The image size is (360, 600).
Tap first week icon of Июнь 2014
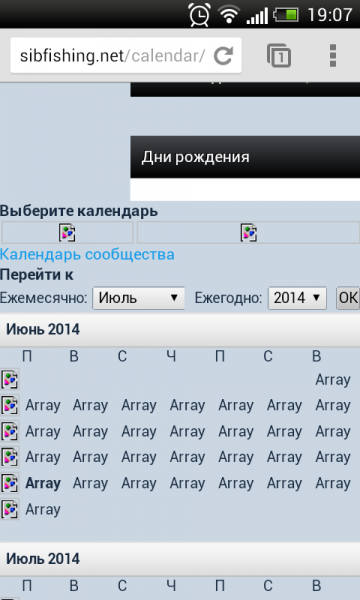pos(10,379)
